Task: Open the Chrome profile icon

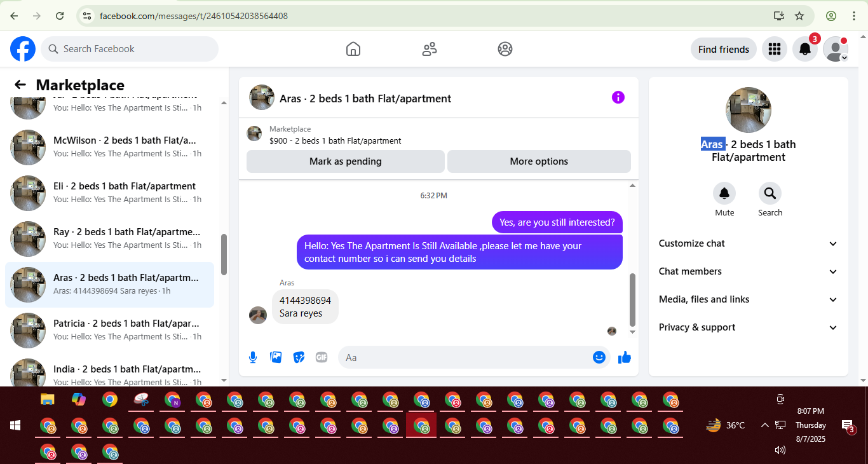Action: [831, 16]
